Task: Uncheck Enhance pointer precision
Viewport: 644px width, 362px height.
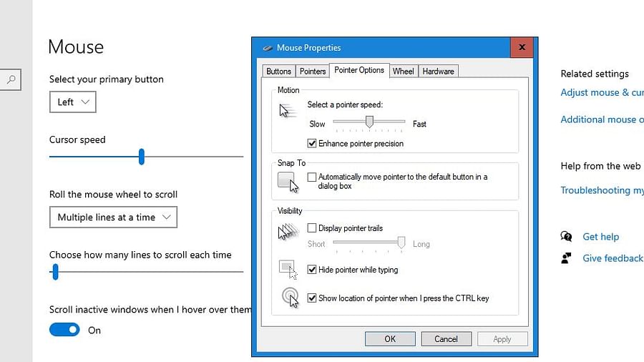Action: (x=312, y=143)
